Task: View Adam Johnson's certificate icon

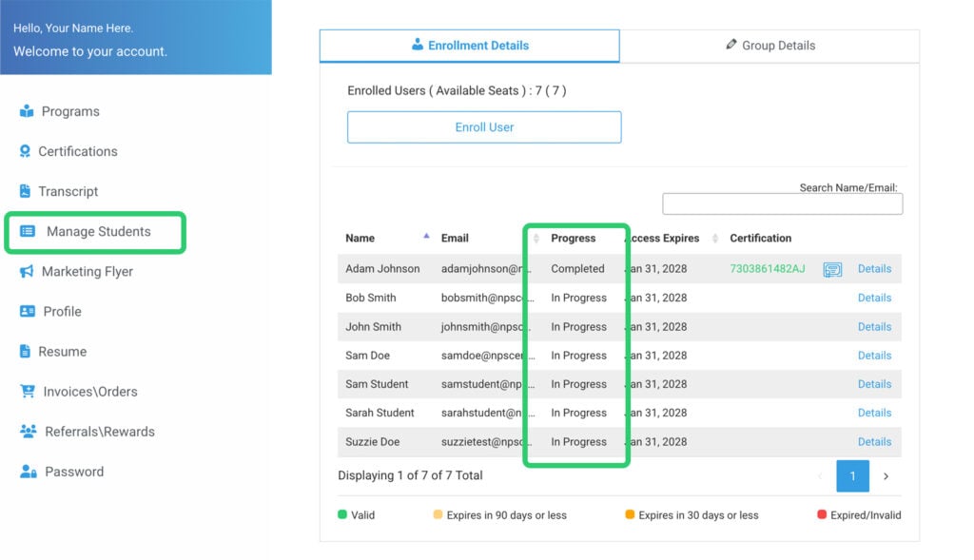Action: (832, 269)
